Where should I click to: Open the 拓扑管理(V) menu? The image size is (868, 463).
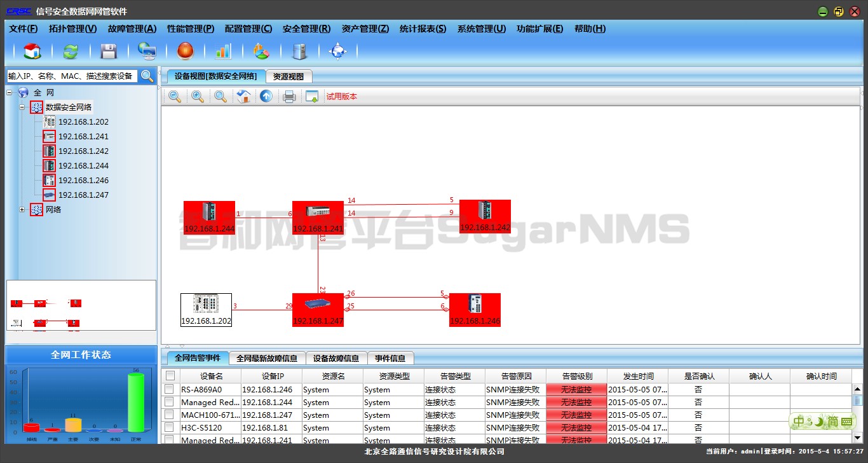pos(72,29)
